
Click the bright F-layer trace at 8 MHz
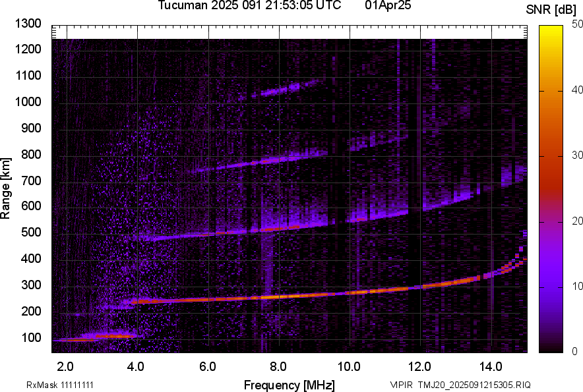279,296
